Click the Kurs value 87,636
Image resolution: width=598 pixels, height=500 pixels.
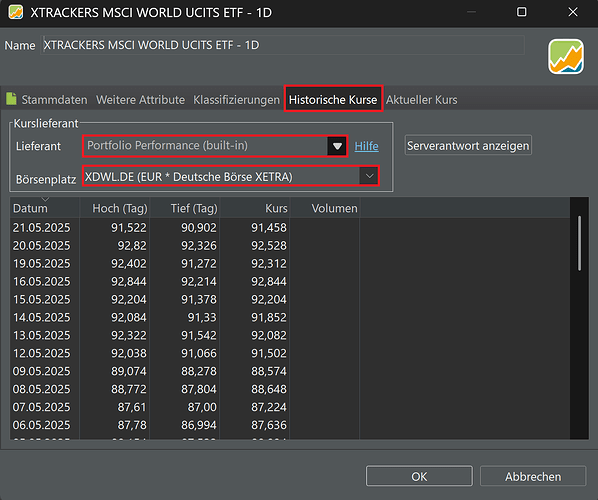pos(269,425)
